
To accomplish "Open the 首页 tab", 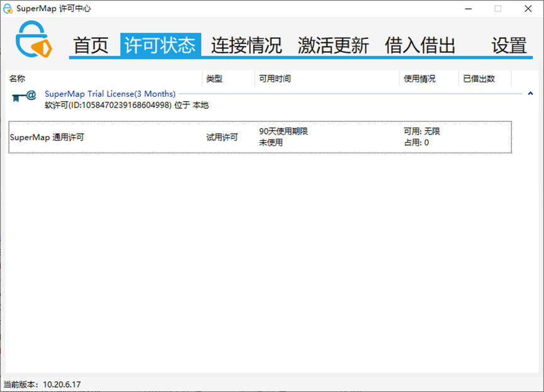I will click(x=91, y=45).
